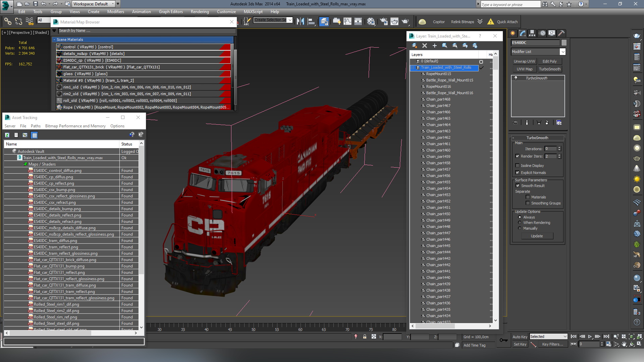644x362 pixels.
Task: Open the Modifier List dropdown
Action: [538, 52]
